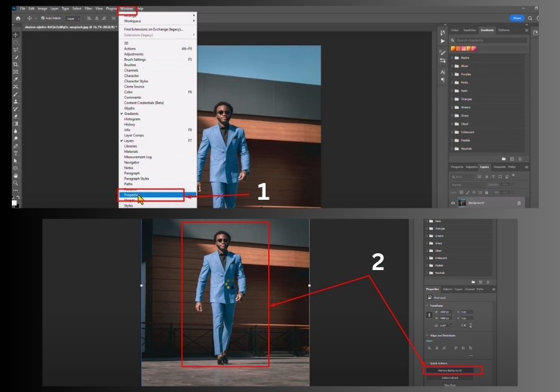The height and width of the screenshot is (392, 560).
Task: Open the Layer dropdown beside Auto-Select
Action: [x=73, y=19]
